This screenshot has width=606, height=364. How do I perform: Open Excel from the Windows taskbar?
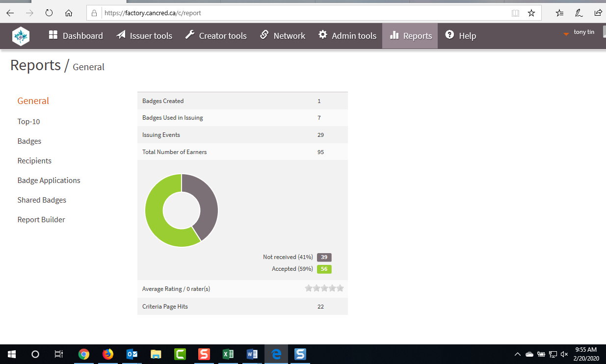point(228,354)
